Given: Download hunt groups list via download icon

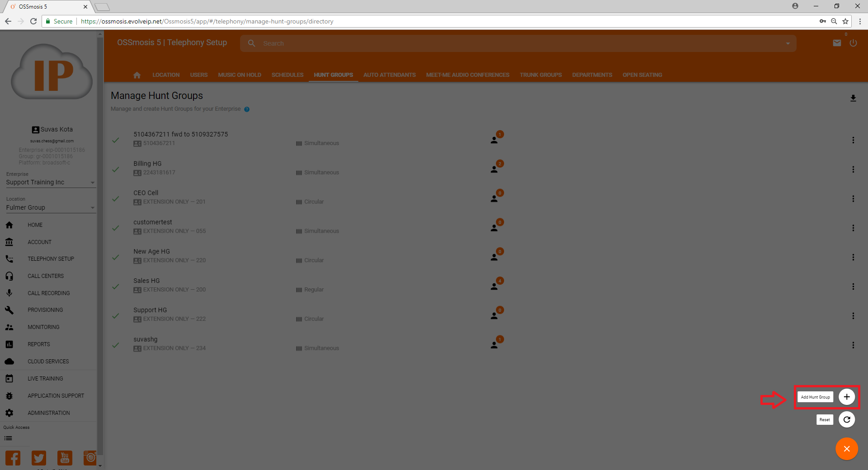Looking at the screenshot, I should (x=853, y=98).
